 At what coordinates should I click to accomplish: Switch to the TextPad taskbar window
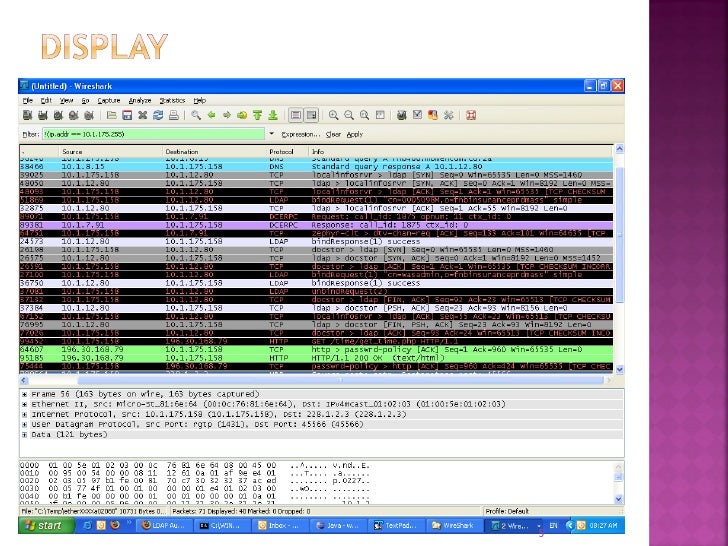click(395, 526)
